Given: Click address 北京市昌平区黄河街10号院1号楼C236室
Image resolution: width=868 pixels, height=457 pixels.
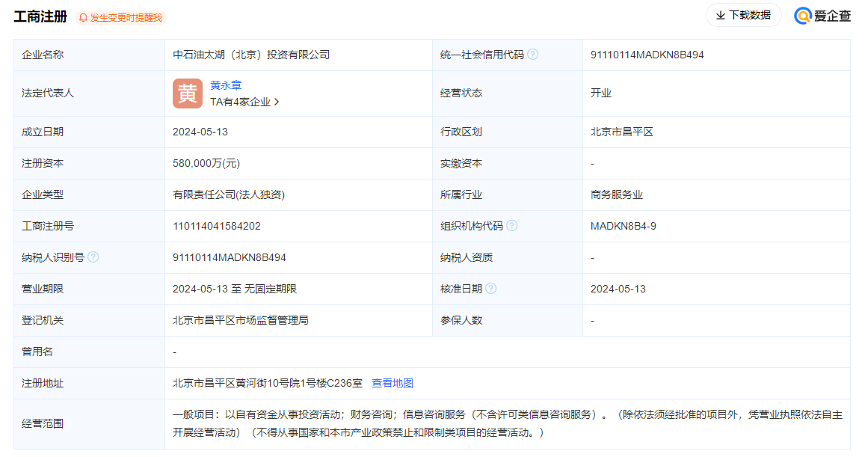Looking at the screenshot, I should pyautogui.click(x=268, y=383).
